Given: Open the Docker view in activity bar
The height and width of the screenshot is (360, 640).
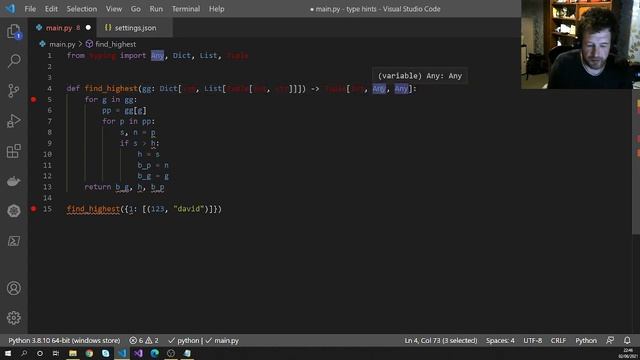Looking at the screenshot, I should click(14, 181).
